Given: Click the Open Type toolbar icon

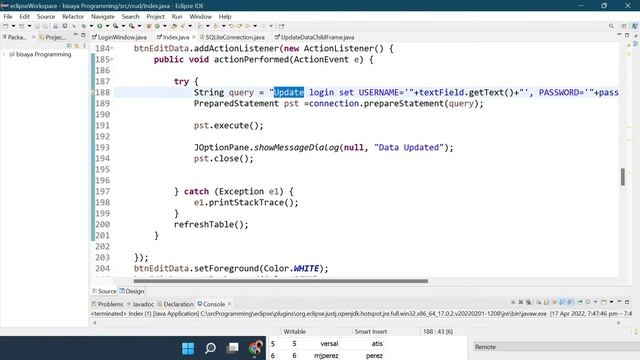Looking at the screenshot, I should (174, 26).
